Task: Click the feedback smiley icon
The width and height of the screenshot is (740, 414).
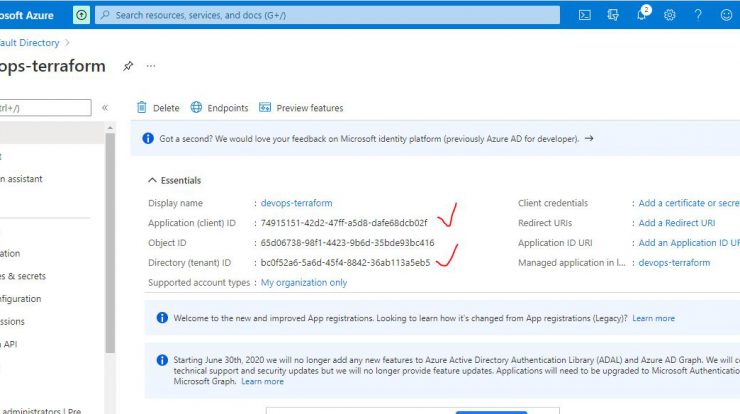Action: [726, 15]
